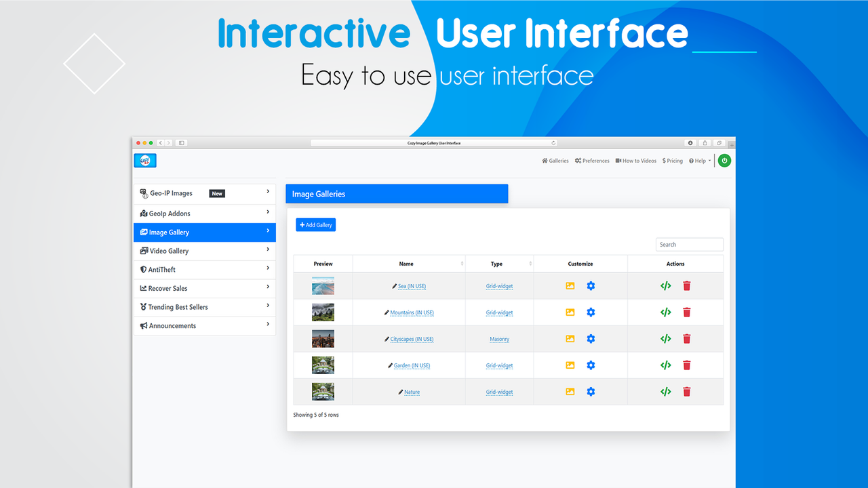Get the embed code for the Cityscapes gallery
Screen dimensions: 868x488
click(665, 338)
